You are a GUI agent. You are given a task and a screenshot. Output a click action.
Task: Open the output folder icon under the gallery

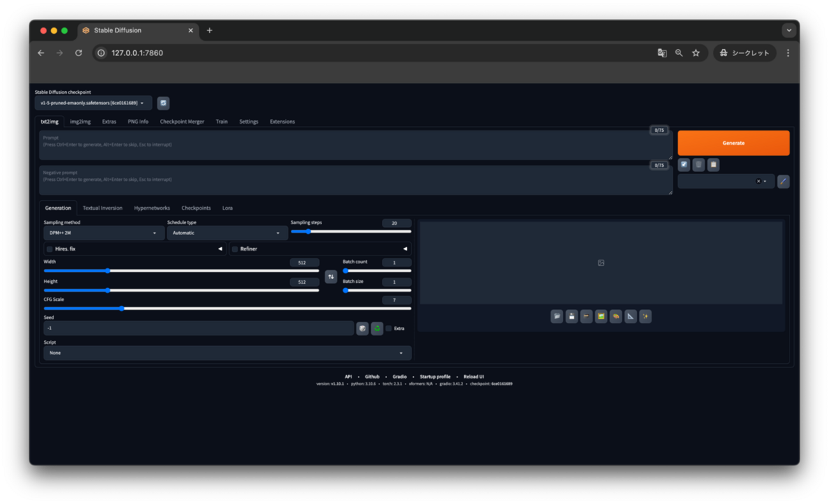click(555, 316)
